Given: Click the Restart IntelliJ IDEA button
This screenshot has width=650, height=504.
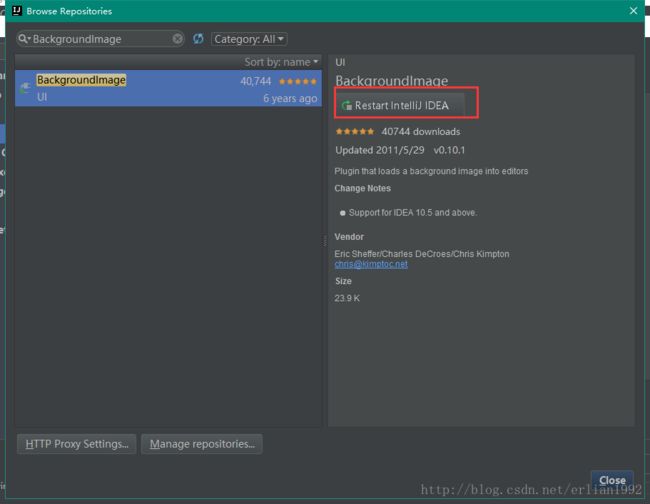Looking at the screenshot, I should tap(400, 106).
